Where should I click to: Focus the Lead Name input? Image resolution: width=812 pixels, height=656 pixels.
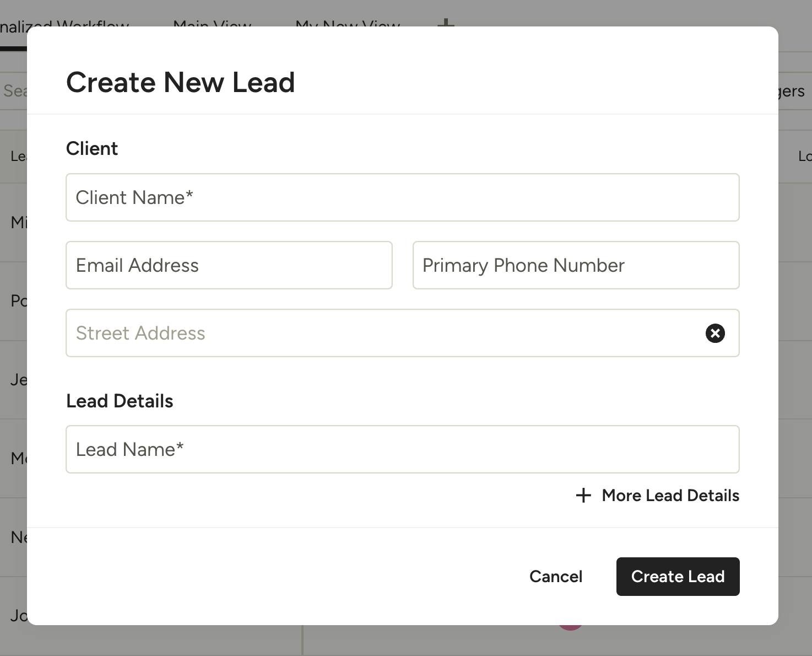[402, 449]
